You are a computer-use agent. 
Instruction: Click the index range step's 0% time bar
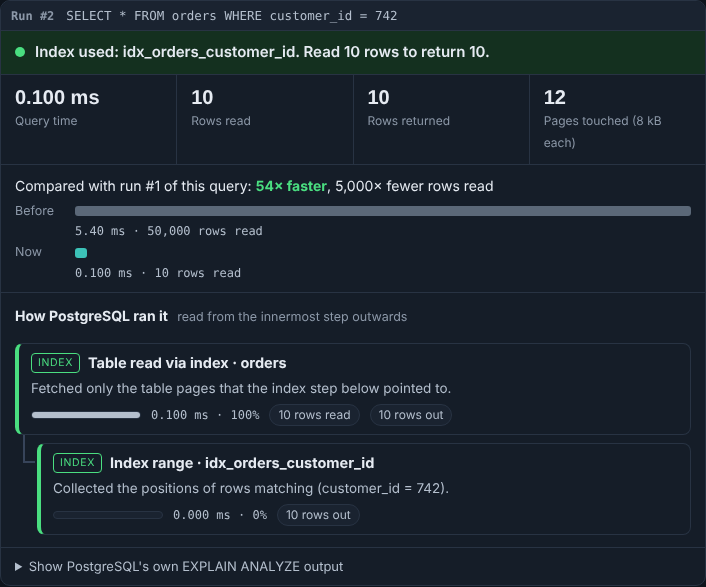tap(108, 515)
